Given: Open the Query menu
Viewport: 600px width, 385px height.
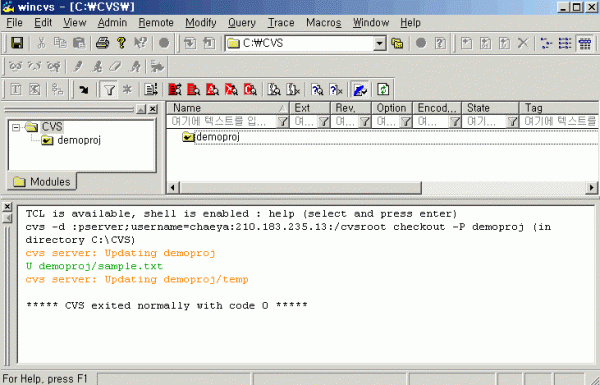Looking at the screenshot, I should point(242,23).
